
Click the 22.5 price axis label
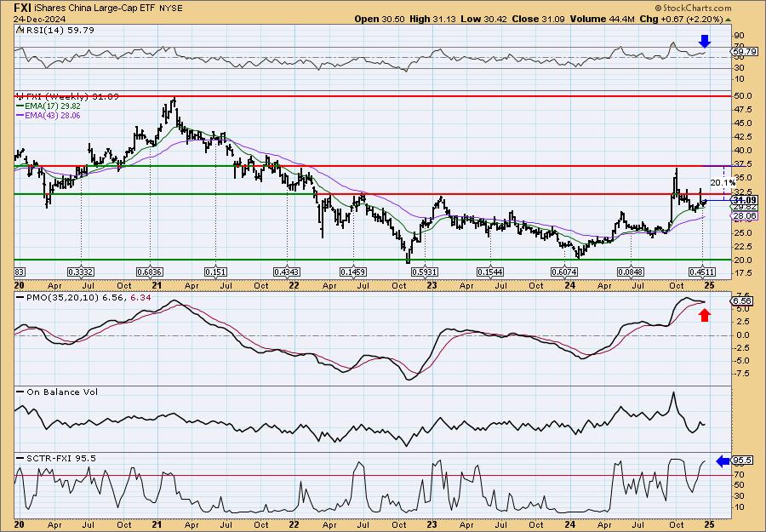742,246
